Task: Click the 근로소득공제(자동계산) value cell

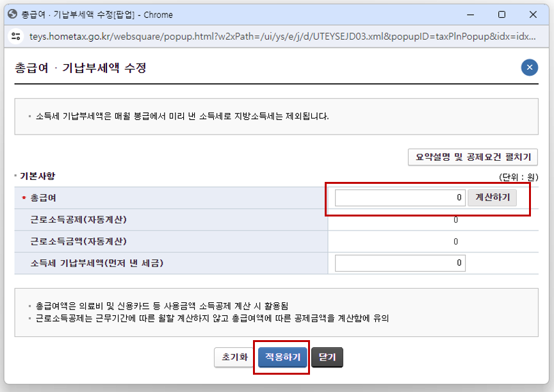Action: point(455,220)
